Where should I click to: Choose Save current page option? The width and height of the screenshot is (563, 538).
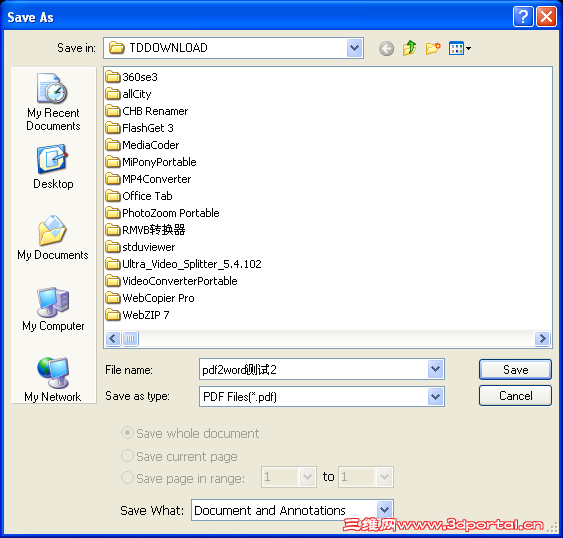point(179,456)
